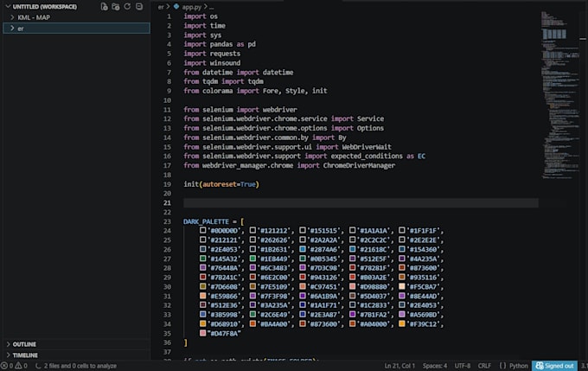Click the closing bracket on line 36

tap(185, 342)
